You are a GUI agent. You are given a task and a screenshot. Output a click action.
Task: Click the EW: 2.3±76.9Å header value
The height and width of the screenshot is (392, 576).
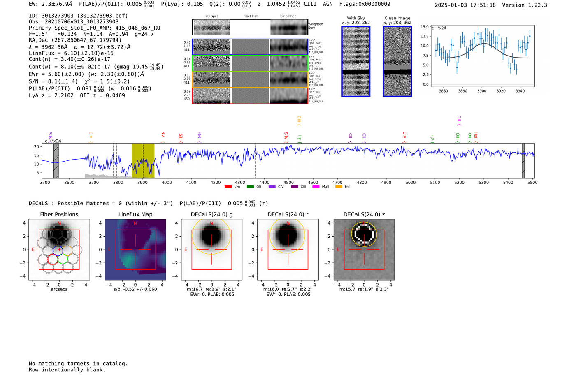(51, 4)
